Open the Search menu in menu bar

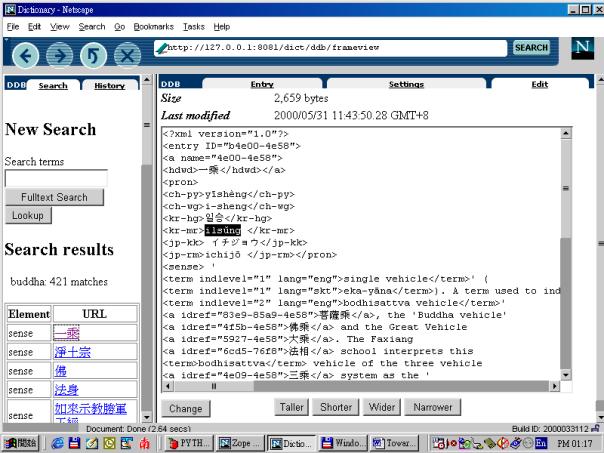[x=92, y=27]
